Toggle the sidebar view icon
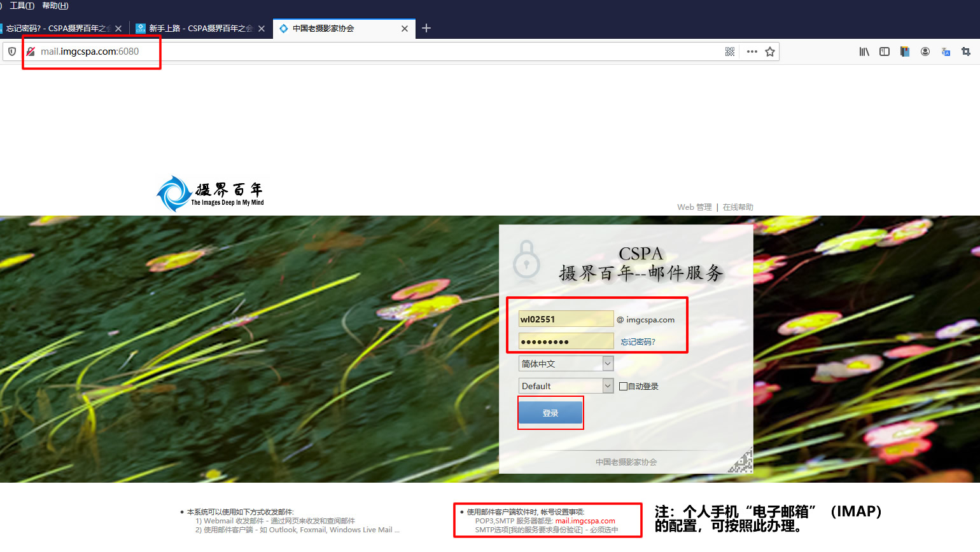980x552 pixels. coord(885,52)
